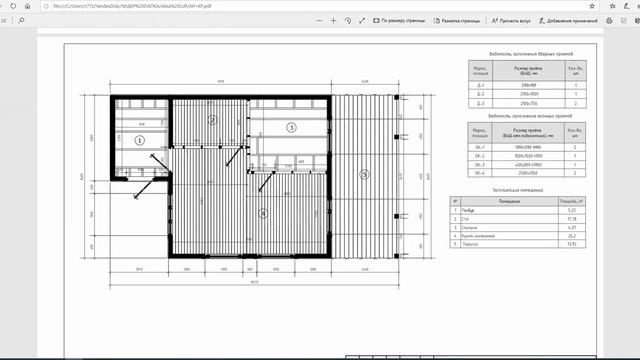Click room marker 4 on the floor plan
This screenshot has height=360, width=640.
tap(263, 213)
